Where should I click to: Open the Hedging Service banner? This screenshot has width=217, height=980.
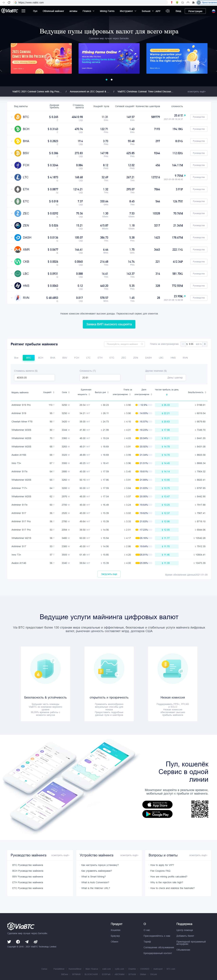pos(177,58)
